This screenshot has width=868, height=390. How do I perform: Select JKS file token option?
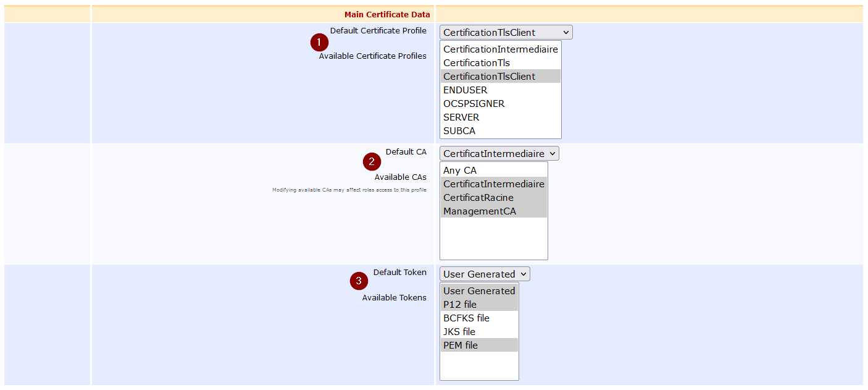pyautogui.click(x=459, y=332)
